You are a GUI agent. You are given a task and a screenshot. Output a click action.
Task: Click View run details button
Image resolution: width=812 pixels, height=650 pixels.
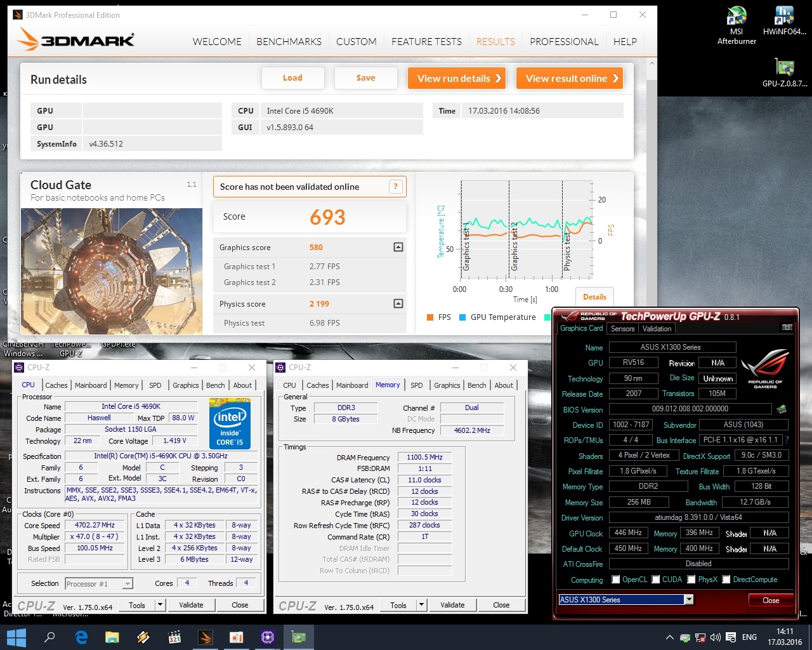(x=457, y=78)
